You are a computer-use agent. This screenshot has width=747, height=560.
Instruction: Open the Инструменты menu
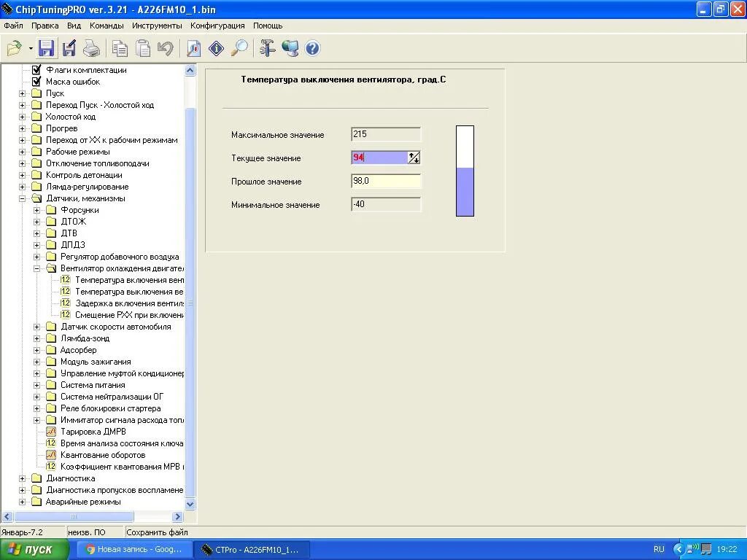(x=157, y=26)
